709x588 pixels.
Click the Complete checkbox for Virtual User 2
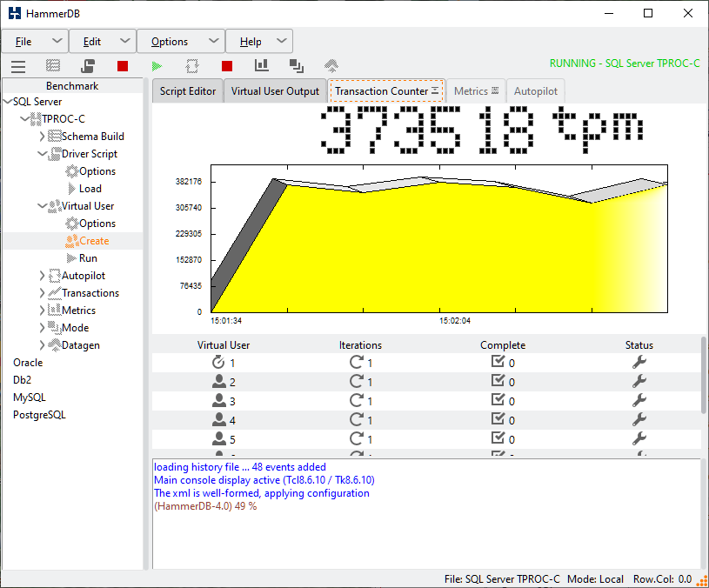(498, 381)
